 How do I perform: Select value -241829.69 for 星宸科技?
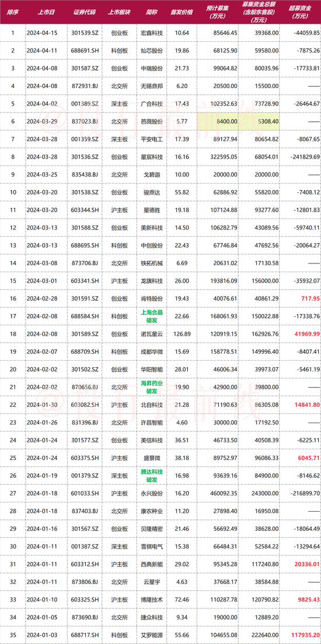tap(305, 156)
